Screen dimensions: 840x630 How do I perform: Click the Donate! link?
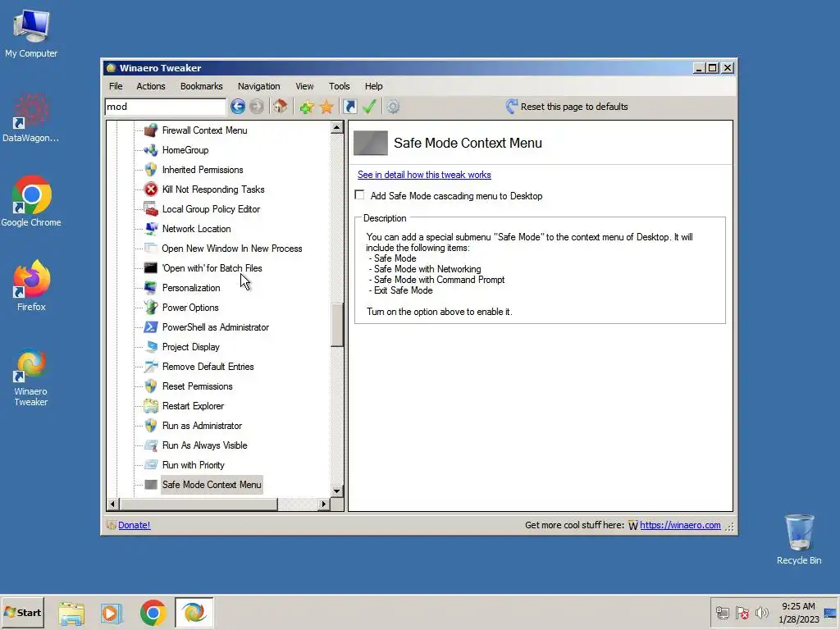[134, 525]
